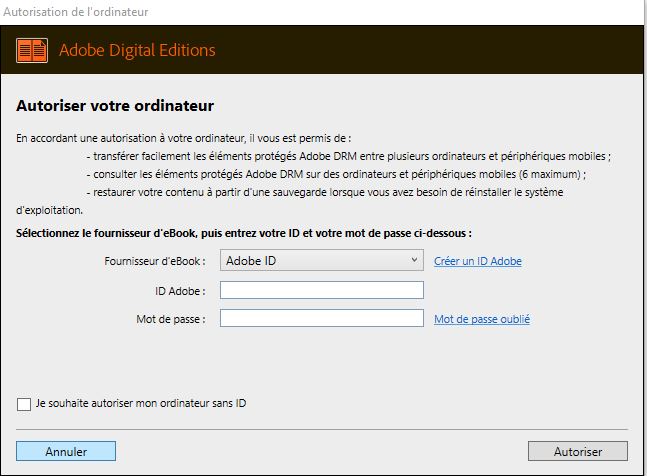Viewport: 647px width, 476px height.
Task: Click into the Mot de passe field
Action: 321,318
